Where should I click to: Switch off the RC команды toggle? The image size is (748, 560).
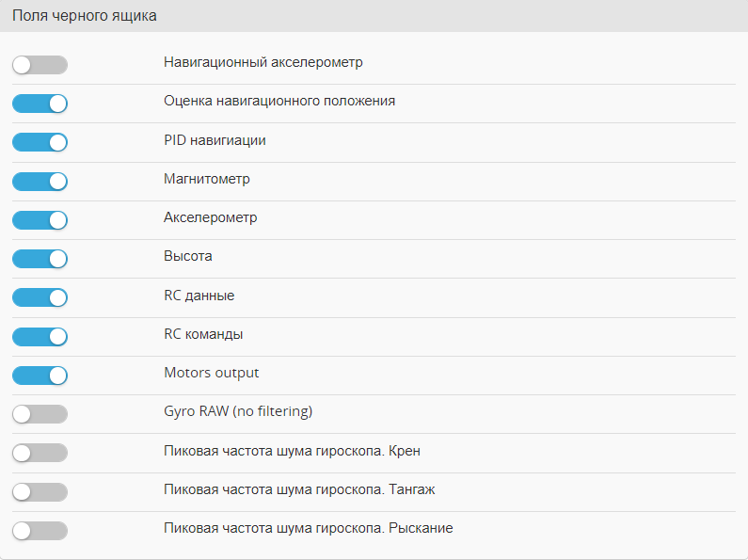point(40,336)
